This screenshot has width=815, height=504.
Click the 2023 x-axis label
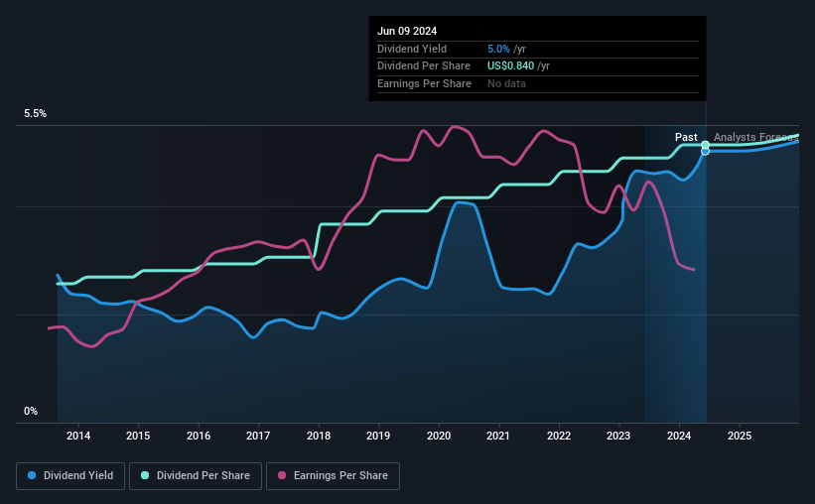pyautogui.click(x=618, y=436)
